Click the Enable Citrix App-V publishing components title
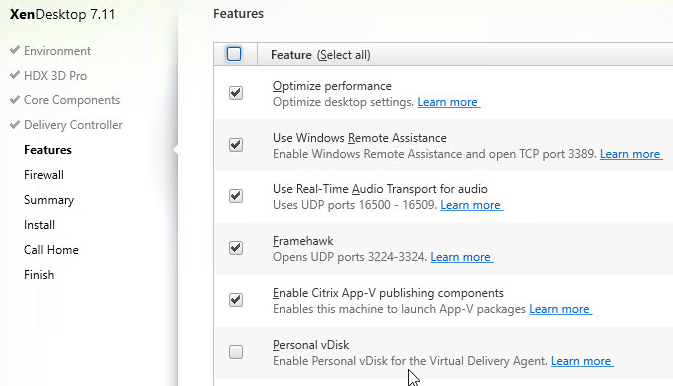The image size is (673, 386). [x=388, y=293]
